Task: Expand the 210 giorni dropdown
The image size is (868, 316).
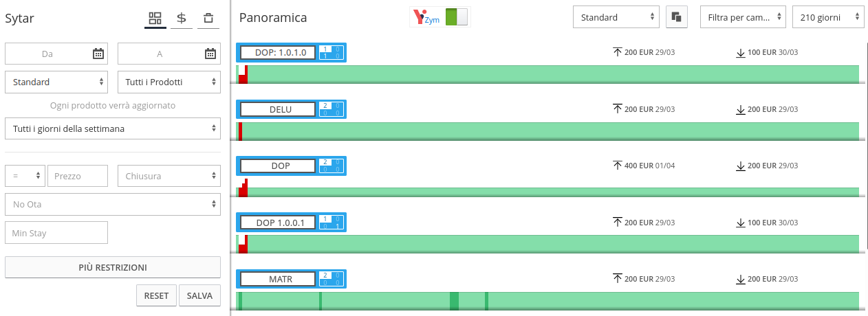Action: pyautogui.click(x=828, y=17)
